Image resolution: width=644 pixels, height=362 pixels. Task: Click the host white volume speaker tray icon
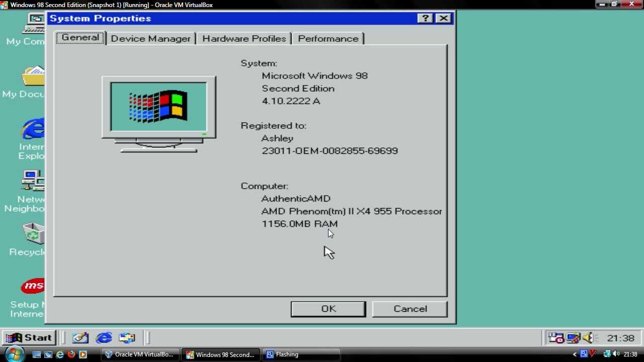616,354
